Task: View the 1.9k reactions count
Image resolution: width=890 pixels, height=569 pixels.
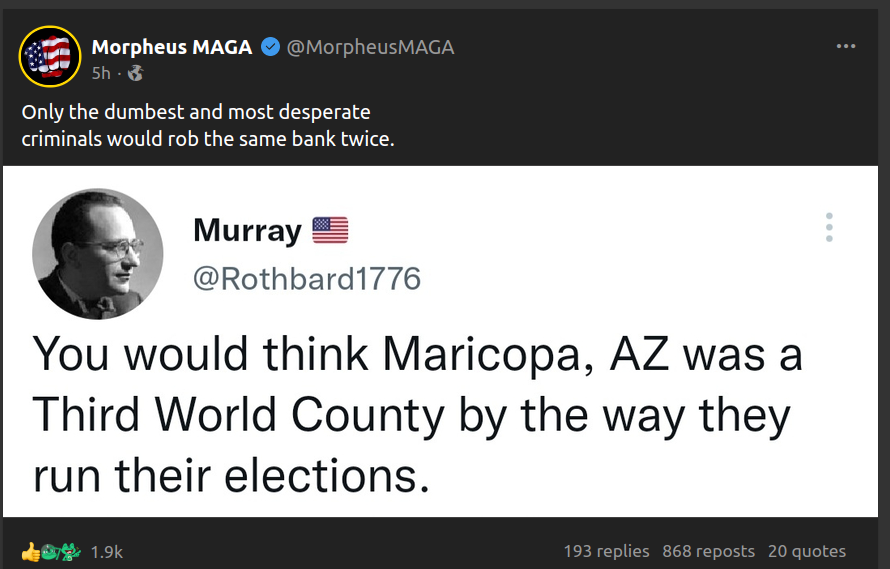Action: click(x=106, y=551)
